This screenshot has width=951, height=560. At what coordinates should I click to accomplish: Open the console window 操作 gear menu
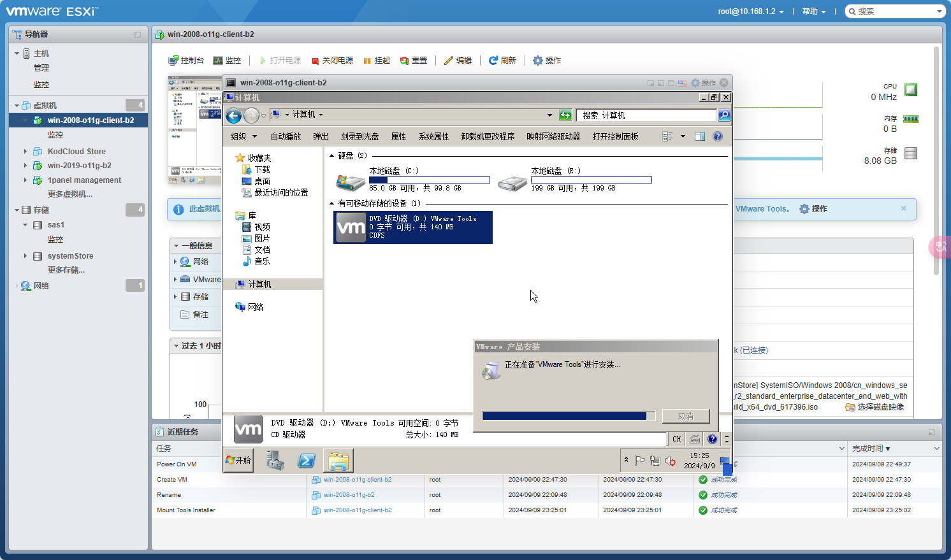click(x=703, y=83)
